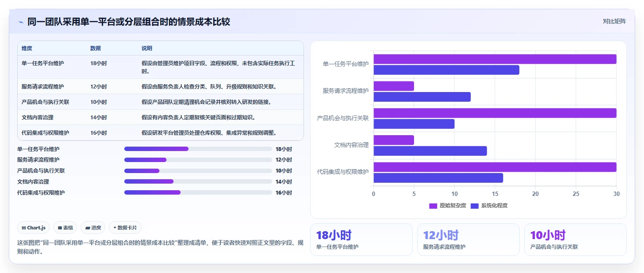Click the description starting 假设产品团队定期清理
644x273 pixels.
click(206, 102)
